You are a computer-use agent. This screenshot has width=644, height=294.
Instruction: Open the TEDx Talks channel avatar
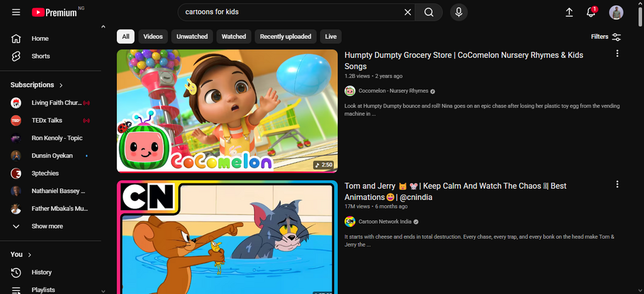point(16,121)
